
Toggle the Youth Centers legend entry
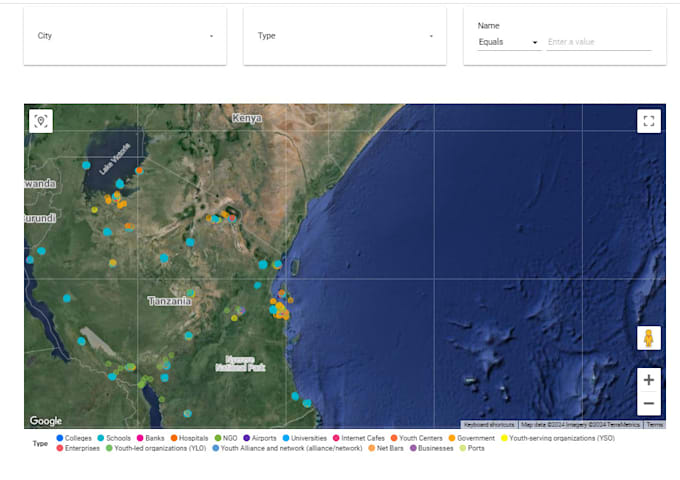[417, 438]
